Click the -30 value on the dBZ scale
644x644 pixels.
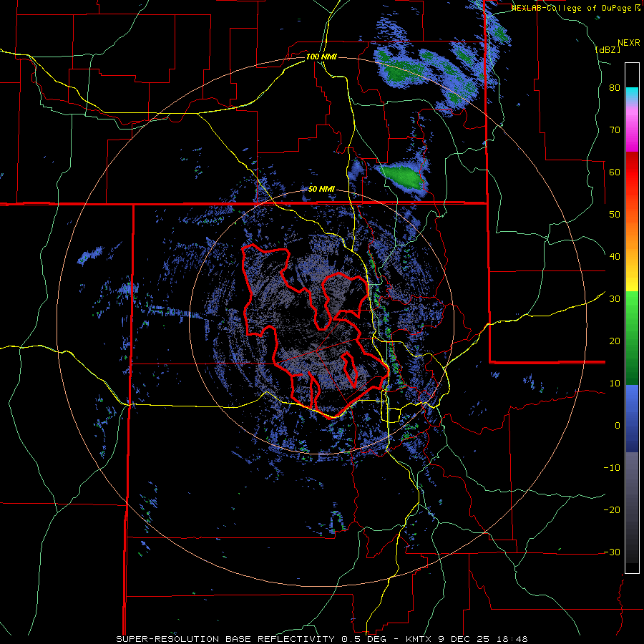tap(612, 552)
